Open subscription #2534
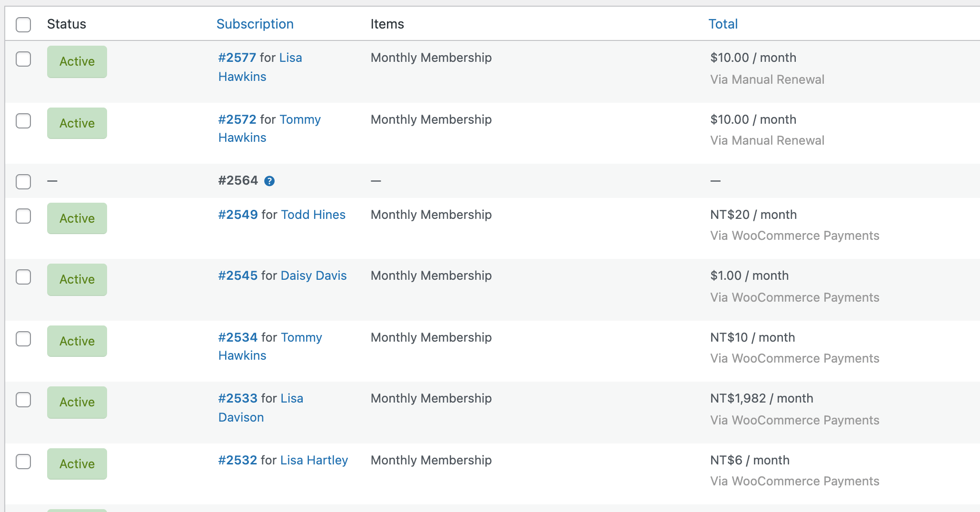 237,337
